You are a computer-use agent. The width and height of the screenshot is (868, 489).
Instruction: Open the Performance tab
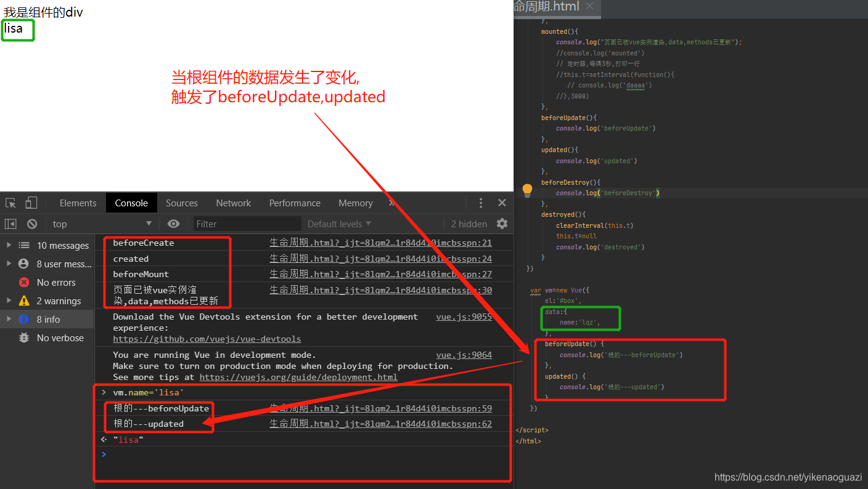pos(295,203)
